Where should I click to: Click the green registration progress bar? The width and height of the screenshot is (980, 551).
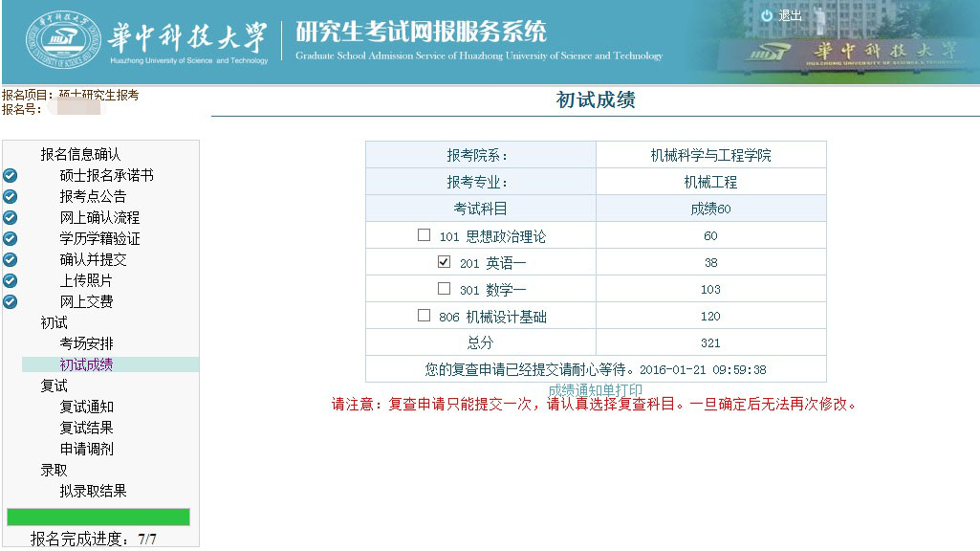tap(98, 517)
